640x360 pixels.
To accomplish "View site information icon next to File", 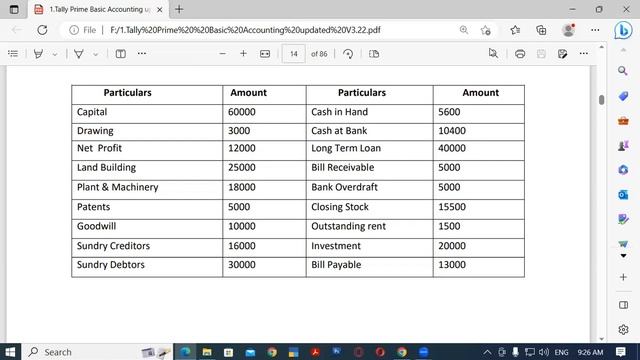I will pos(74,30).
